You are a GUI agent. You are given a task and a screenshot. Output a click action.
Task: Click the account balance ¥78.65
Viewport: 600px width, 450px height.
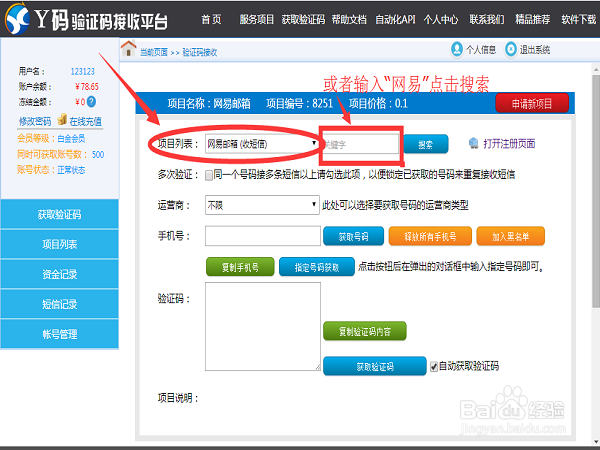pyautogui.click(x=87, y=86)
